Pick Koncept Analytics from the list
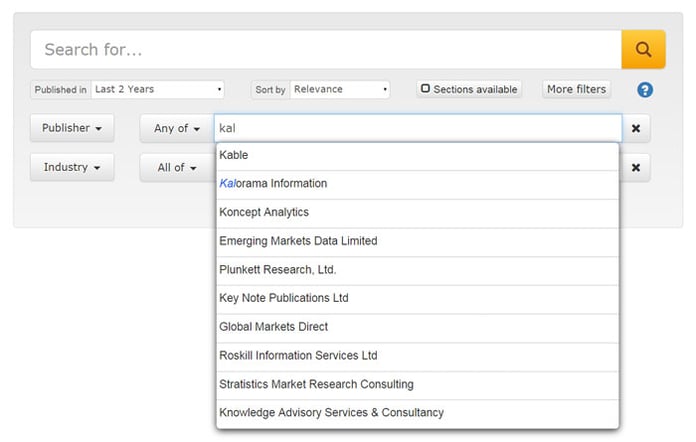 tap(417, 213)
